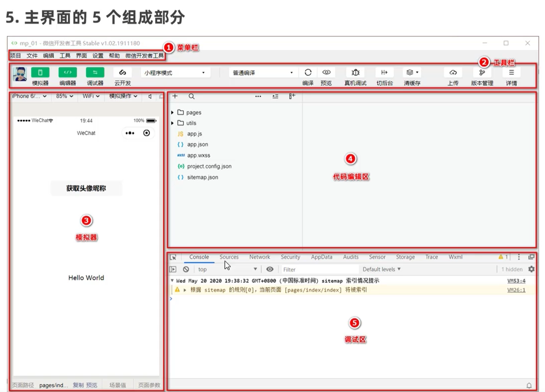Open the 文件 menu

(x=32, y=55)
